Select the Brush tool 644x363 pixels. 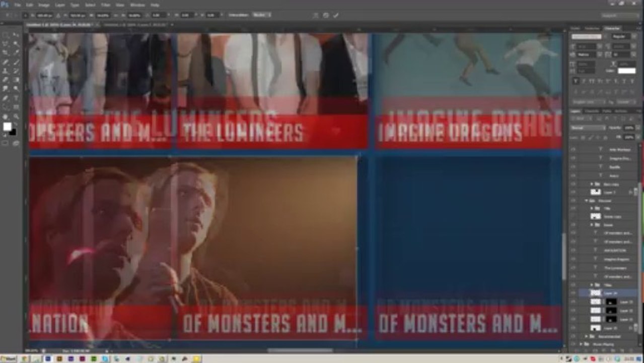[x=16, y=62]
